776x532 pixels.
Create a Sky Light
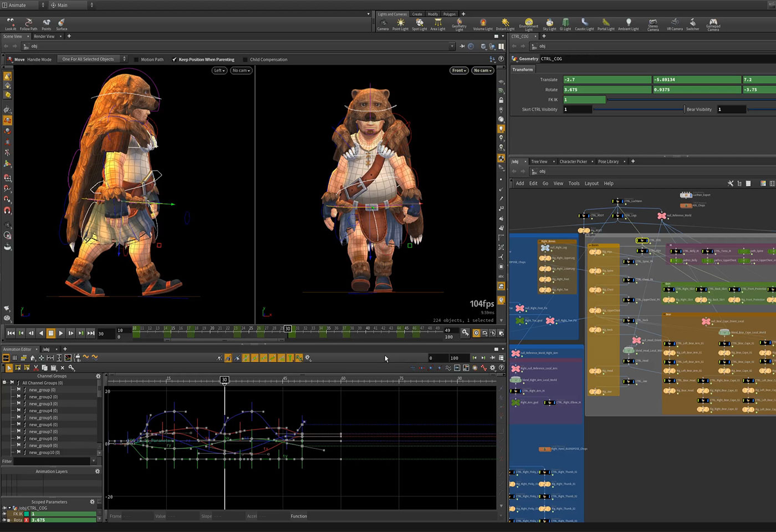tap(549, 24)
